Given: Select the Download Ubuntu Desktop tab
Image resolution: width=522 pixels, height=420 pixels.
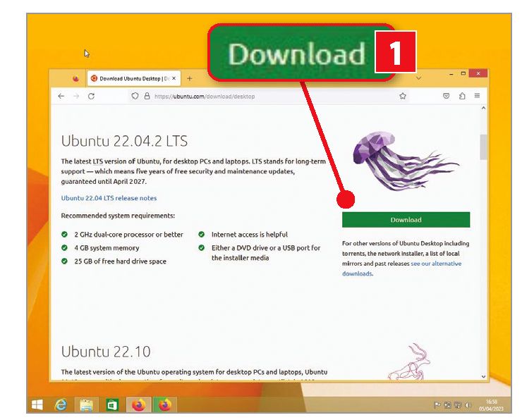Looking at the screenshot, I should 134,78.
